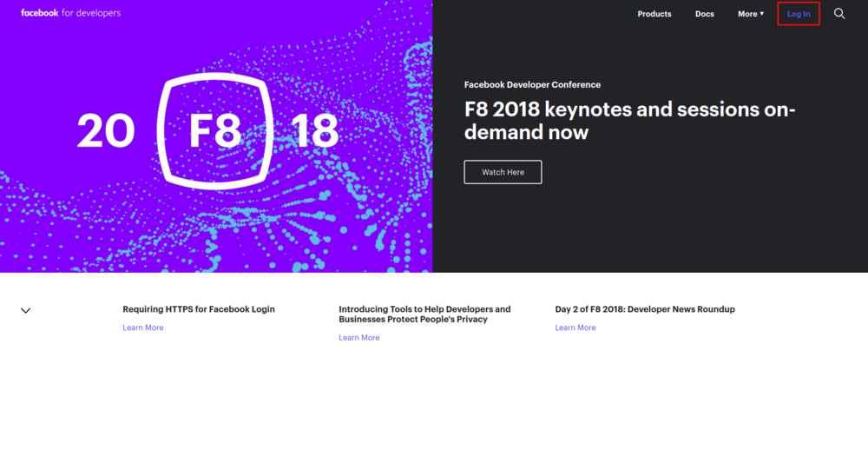Click the large "18" numeral in banner

click(315, 131)
